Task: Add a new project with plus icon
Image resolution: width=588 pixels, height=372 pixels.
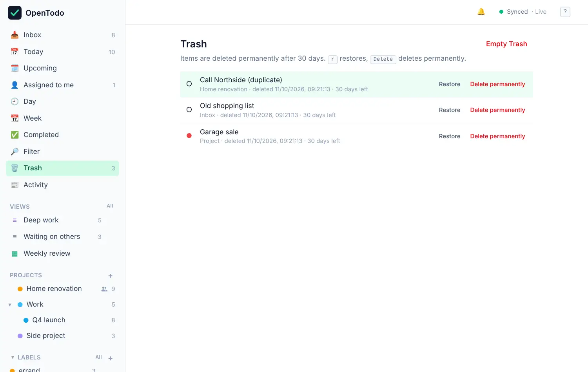Action: [111, 276]
